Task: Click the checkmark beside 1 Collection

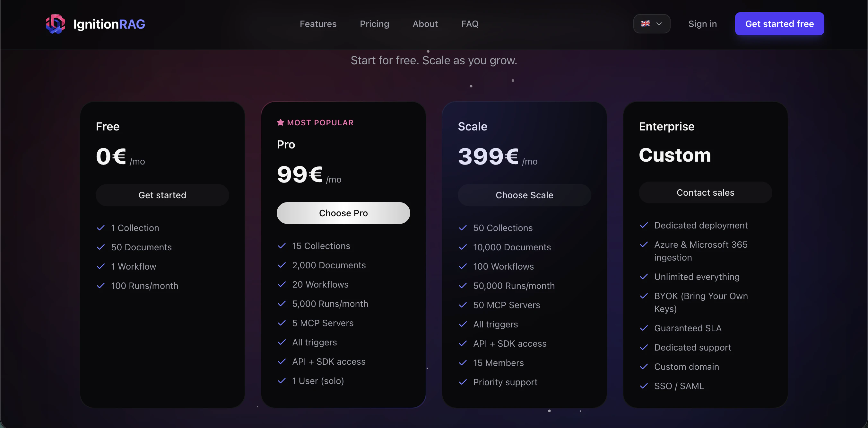Action: pos(100,228)
